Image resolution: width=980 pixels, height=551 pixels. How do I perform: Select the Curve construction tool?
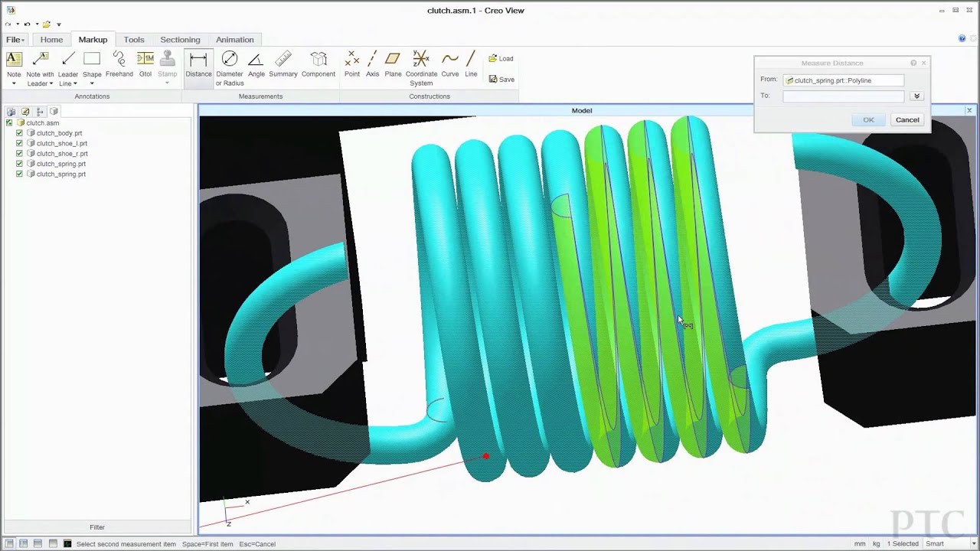pos(450,64)
